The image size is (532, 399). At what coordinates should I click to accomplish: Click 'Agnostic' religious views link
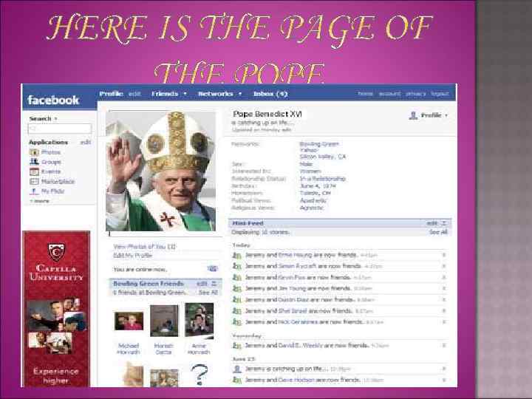click(312, 208)
